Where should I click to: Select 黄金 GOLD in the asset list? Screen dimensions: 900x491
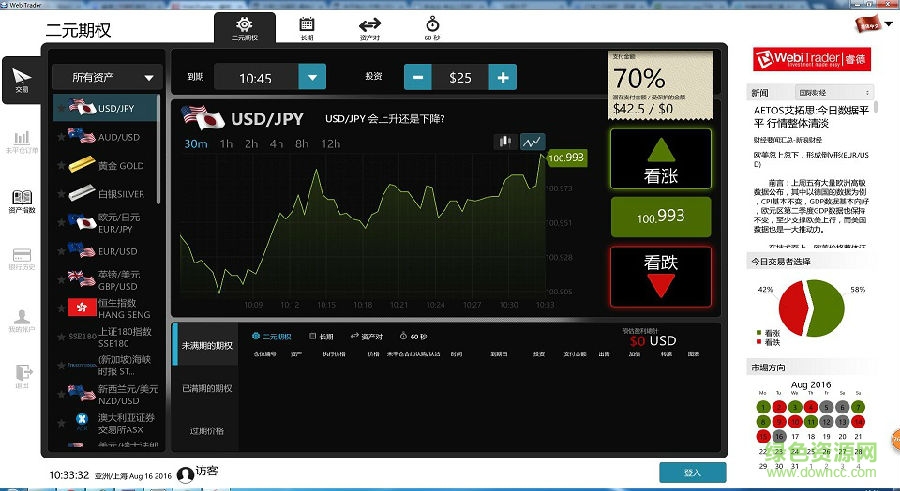[104, 165]
